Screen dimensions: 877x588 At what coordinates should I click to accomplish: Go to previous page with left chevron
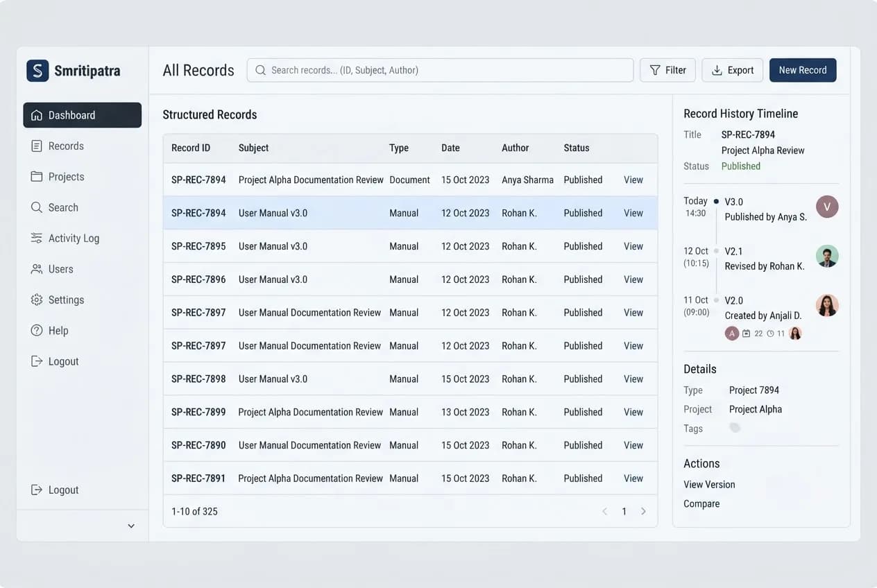[x=604, y=512]
